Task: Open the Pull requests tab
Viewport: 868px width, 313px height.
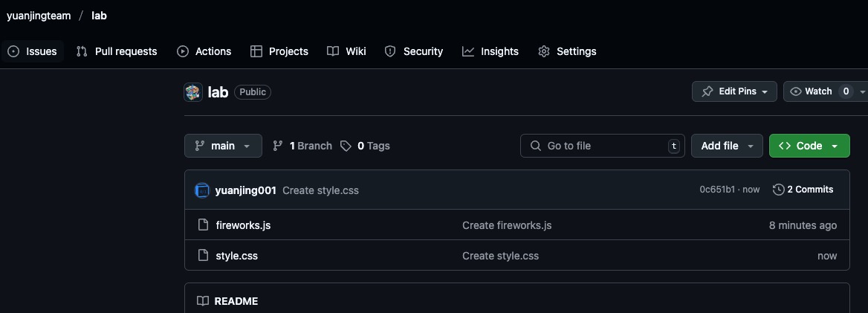Action: coord(117,51)
